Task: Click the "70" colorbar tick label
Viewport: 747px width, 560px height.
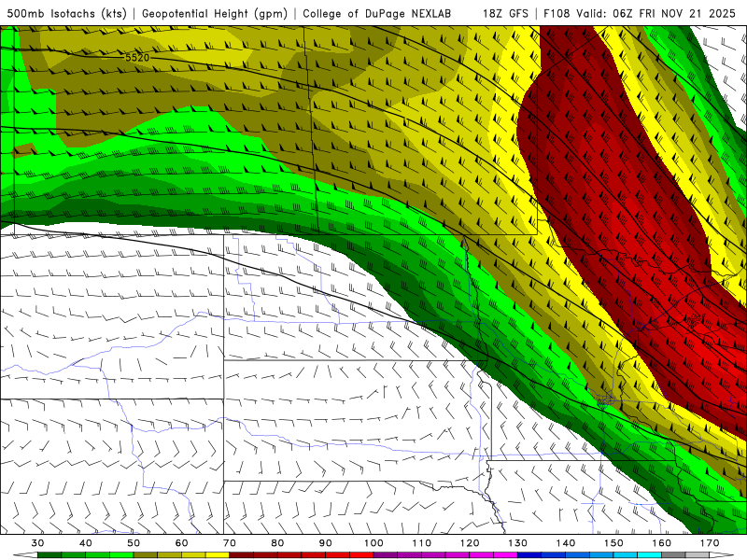Action: (230, 543)
